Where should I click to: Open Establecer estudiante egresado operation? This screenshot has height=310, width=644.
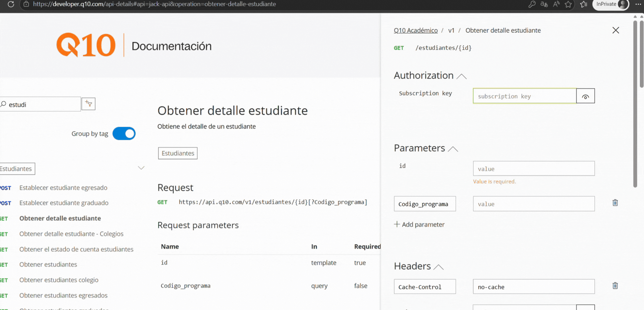(63, 188)
